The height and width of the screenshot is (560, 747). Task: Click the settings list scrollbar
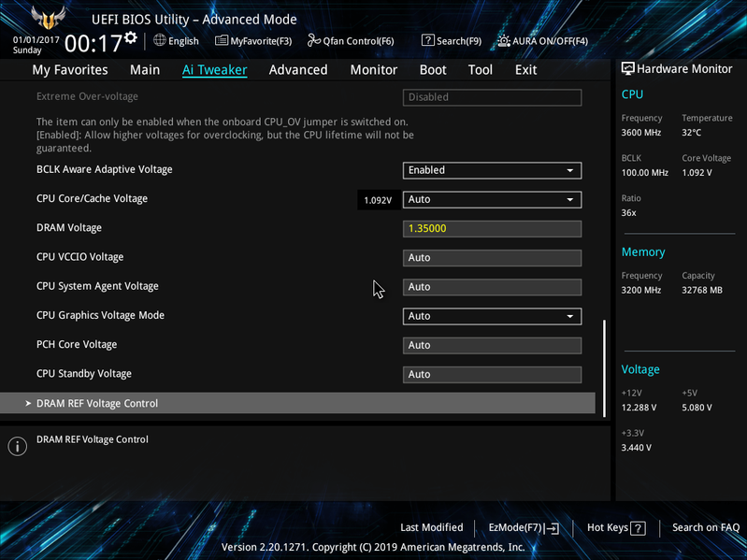click(x=605, y=368)
